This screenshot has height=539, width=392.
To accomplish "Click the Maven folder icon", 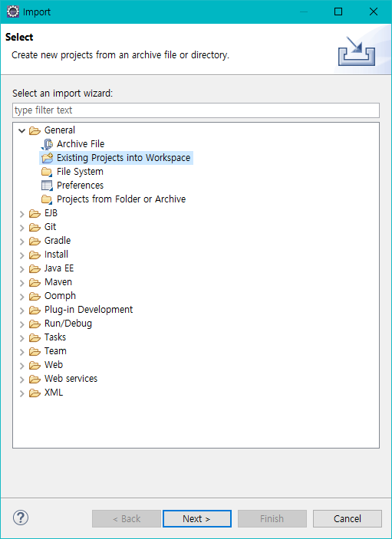I will [35, 282].
